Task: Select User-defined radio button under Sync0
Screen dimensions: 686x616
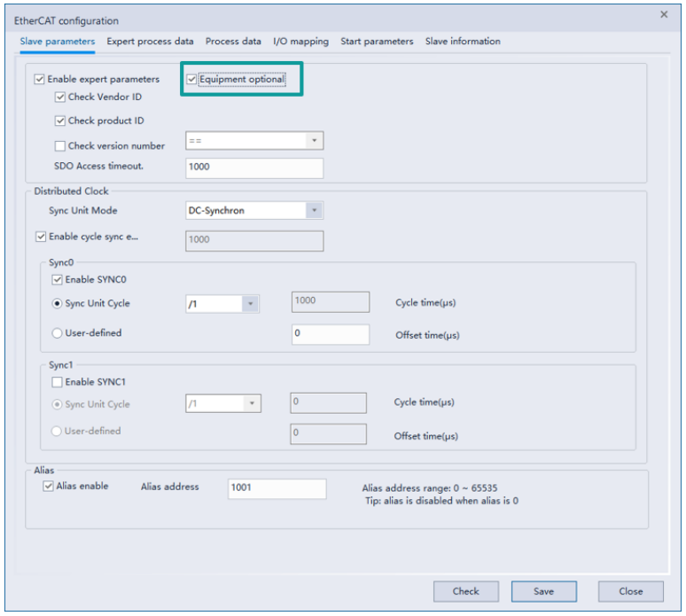Action: [x=58, y=333]
